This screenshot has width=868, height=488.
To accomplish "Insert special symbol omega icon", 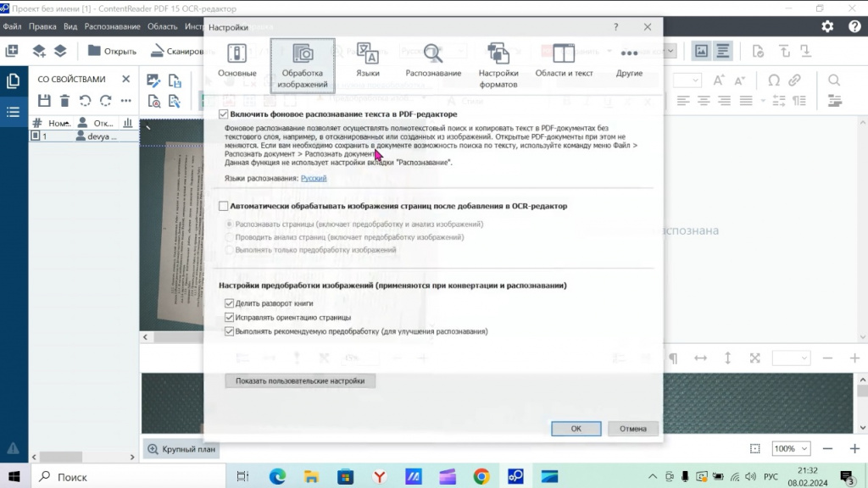I will [x=774, y=80].
